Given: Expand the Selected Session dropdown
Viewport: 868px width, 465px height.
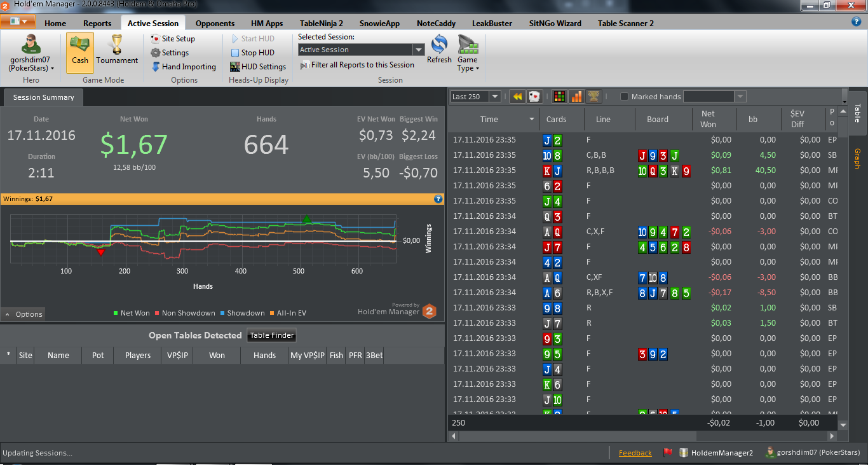Looking at the screenshot, I should pos(418,50).
